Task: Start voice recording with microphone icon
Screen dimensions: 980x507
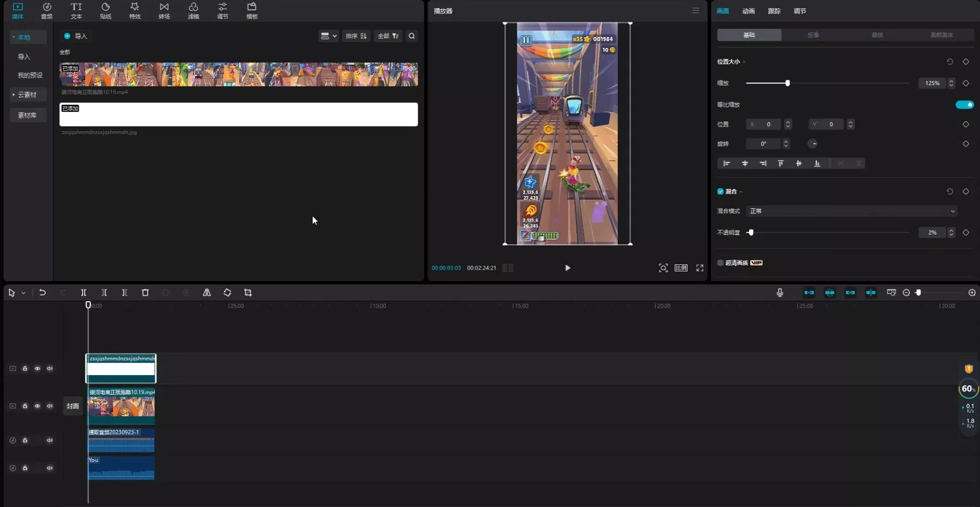Action: [780, 293]
